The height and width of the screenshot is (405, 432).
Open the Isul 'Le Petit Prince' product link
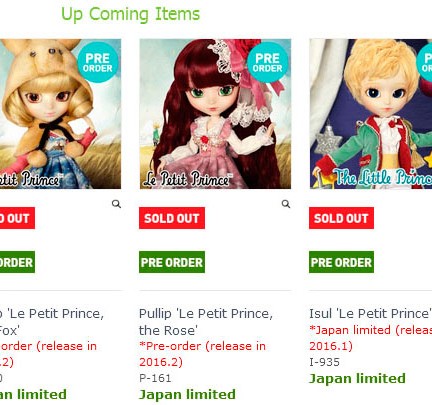(x=370, y=314)
